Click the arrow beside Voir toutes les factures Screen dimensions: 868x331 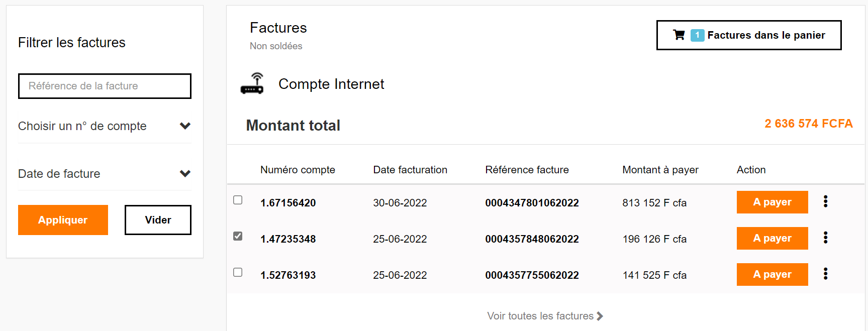click(600, 316)
